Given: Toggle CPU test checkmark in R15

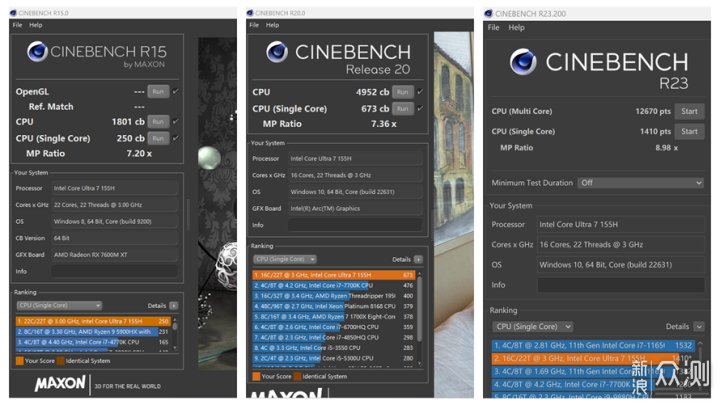Looking at the screenshot, I should click(175, 122).
